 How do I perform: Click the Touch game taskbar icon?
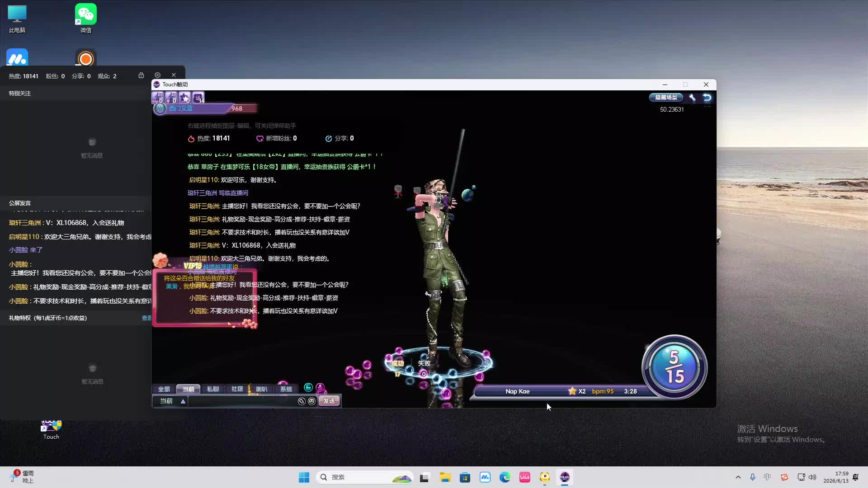565,477
